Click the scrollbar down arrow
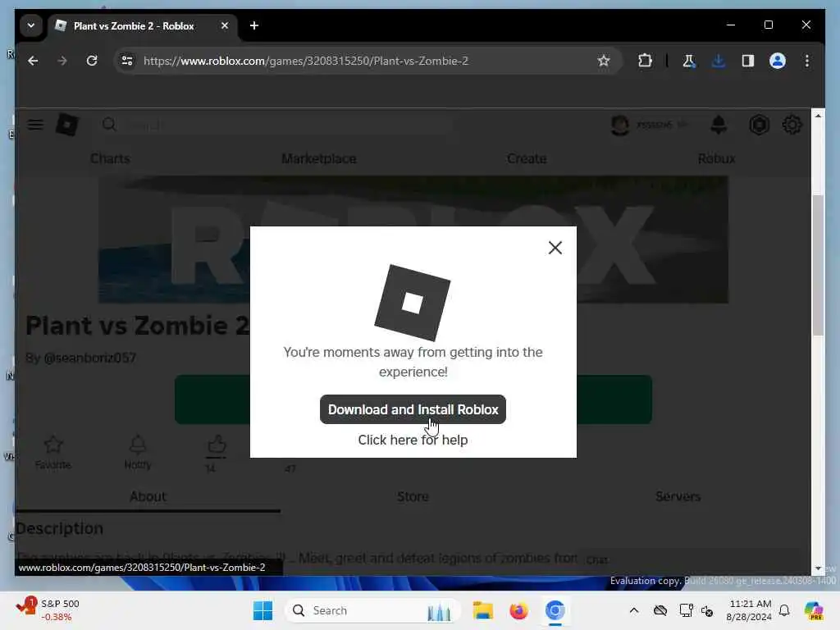The height and width of the screenshot is (630, 840). (818, 568)
